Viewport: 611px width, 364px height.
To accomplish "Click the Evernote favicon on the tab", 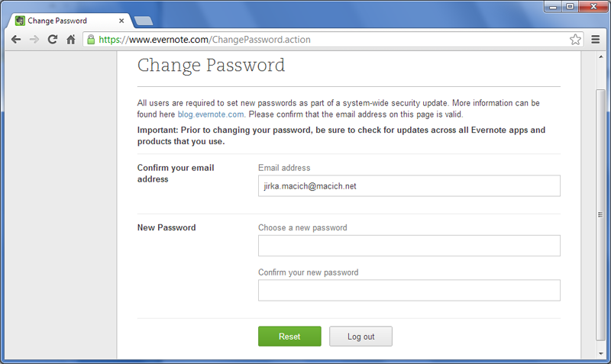I will pyautogui.click(x=21, y=20).
